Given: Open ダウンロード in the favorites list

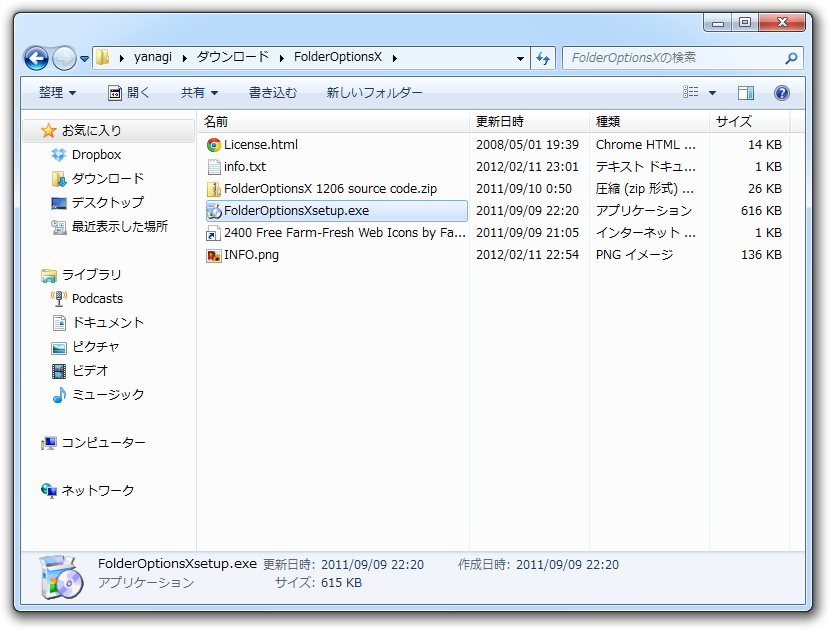Looking at the screenshot, I should point(108,178).
